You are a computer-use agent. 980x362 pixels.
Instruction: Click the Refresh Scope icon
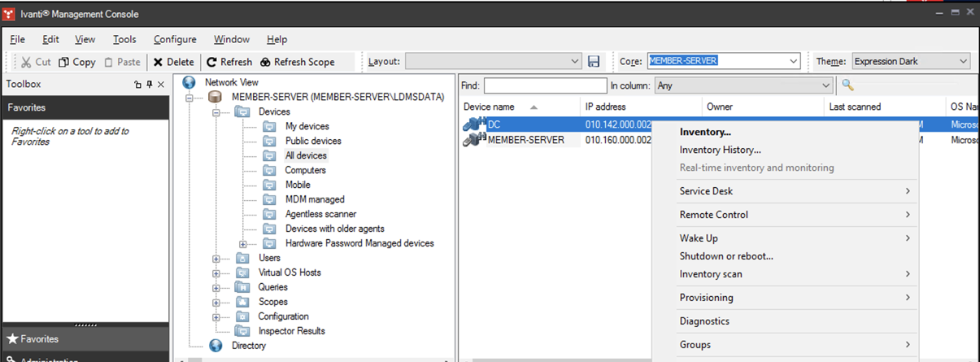click(265, 62)
